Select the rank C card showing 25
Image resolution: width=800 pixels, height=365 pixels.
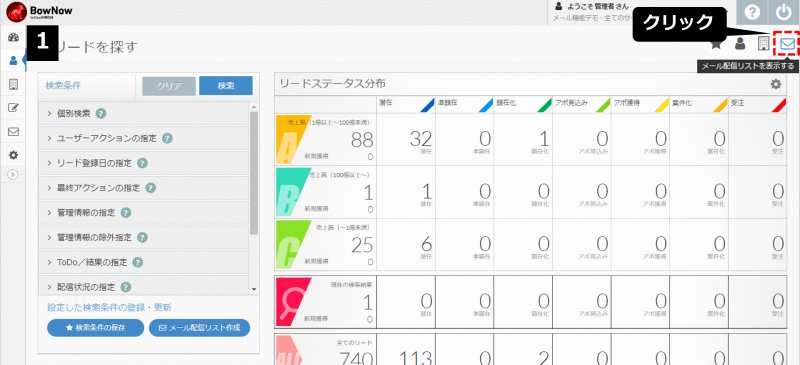(x=326, y=245)
